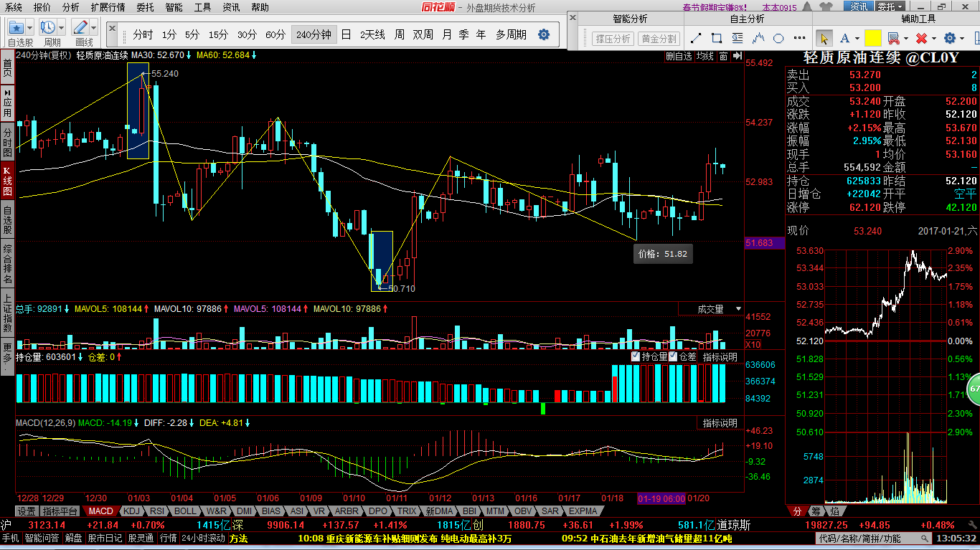Switch to the 5分 period
Viewport: 980px width, 550px height.
(x=192, y=34)
